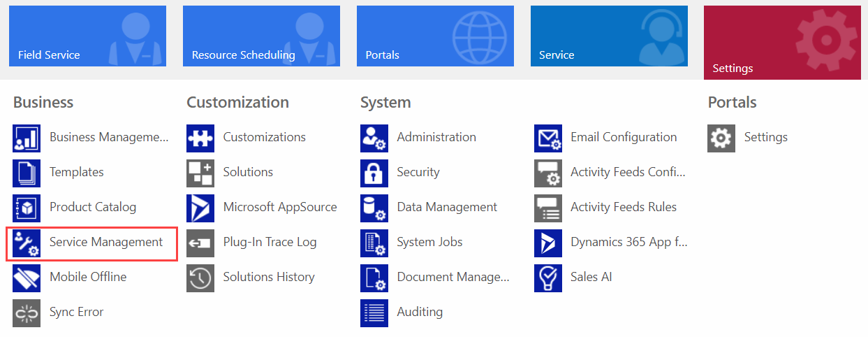Go to the Auditing link
This screenshot has height=337, width=868.
point(420,312)
